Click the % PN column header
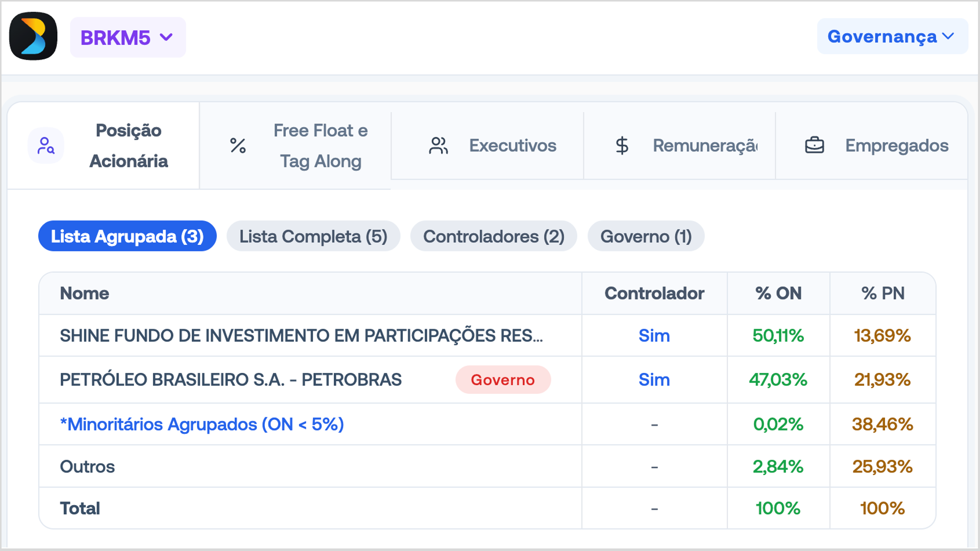Screen dimensions: 980x551 883,293
